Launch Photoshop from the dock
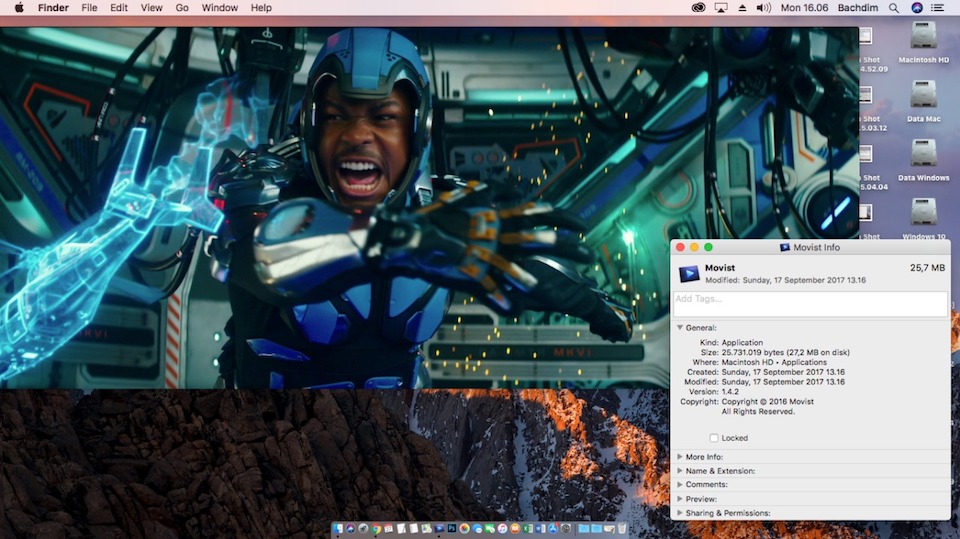 coord(452,528)
